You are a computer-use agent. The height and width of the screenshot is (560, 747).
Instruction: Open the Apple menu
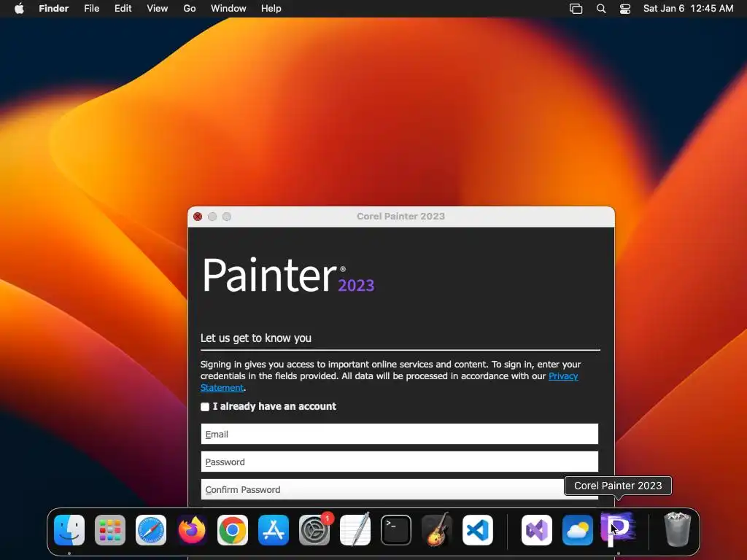pyautogui.click(x=19, y=9)
